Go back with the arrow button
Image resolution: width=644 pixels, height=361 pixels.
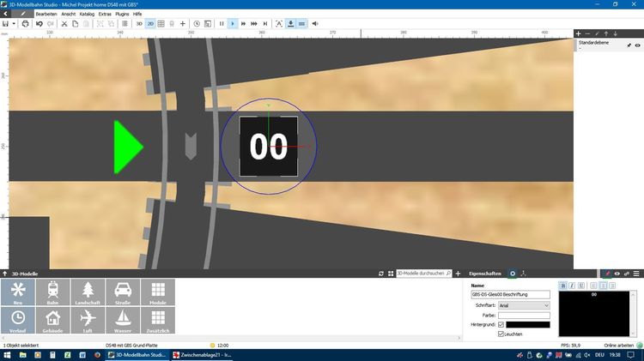pyautogui.click(x=5, y=14)
